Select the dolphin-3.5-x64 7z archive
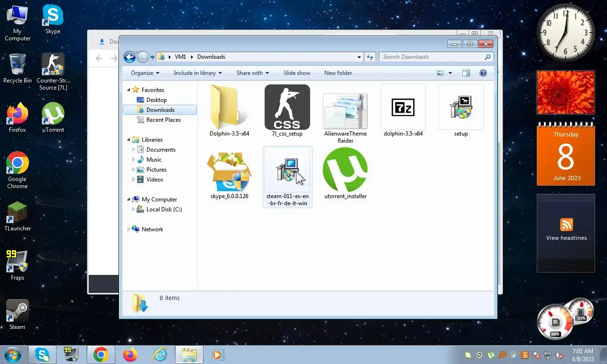 point(403,111)
